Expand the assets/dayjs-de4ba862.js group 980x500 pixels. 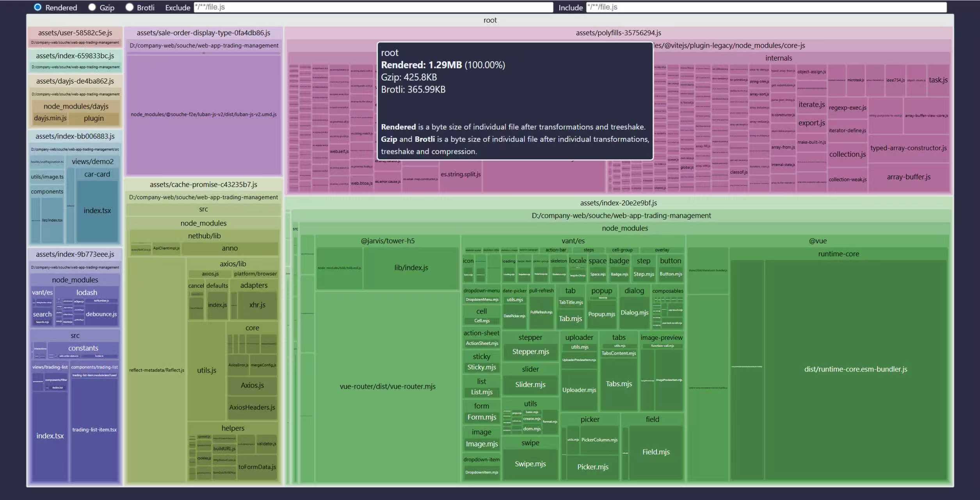(75, 81)
